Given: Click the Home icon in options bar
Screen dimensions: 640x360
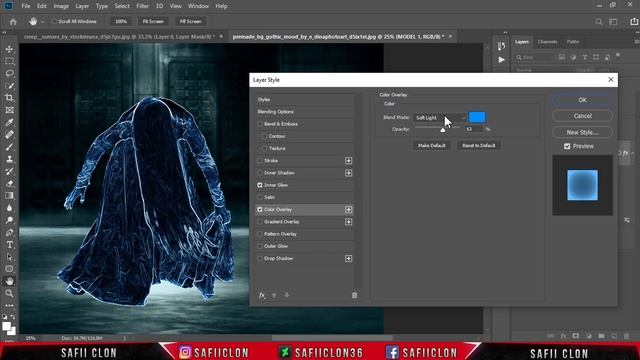Looking at the screenshot, I should pos(13,22).
